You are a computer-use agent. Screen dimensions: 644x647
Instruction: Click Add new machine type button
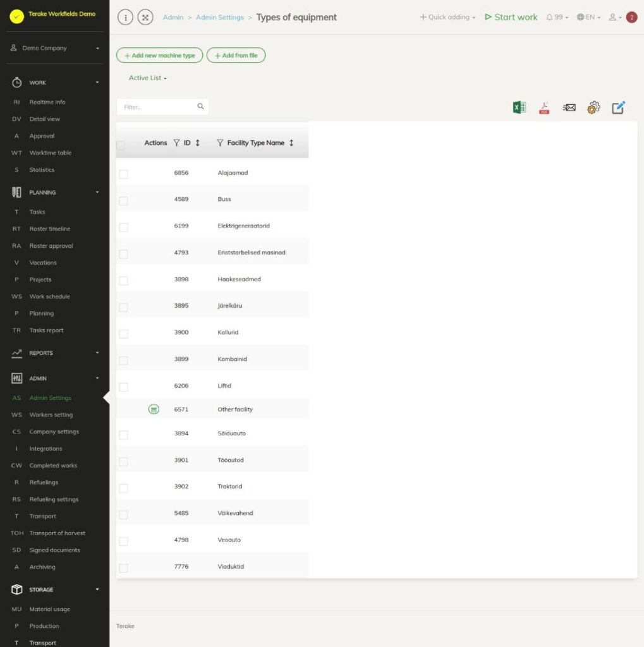point(160,56)
